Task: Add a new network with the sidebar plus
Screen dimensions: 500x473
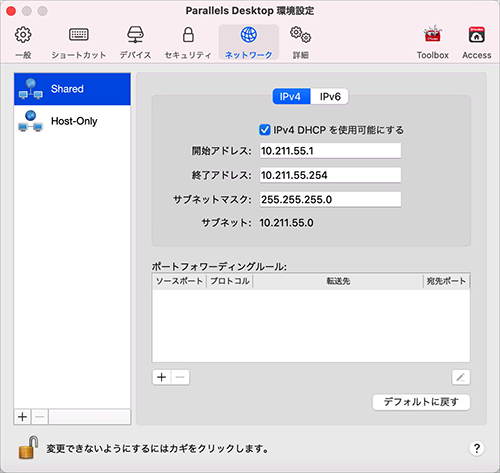Action: tap(22, 417)
